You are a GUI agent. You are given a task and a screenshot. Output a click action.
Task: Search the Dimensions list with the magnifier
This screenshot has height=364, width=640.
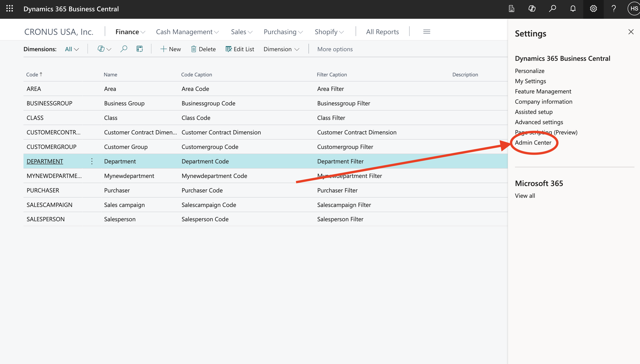pos(124,49)
